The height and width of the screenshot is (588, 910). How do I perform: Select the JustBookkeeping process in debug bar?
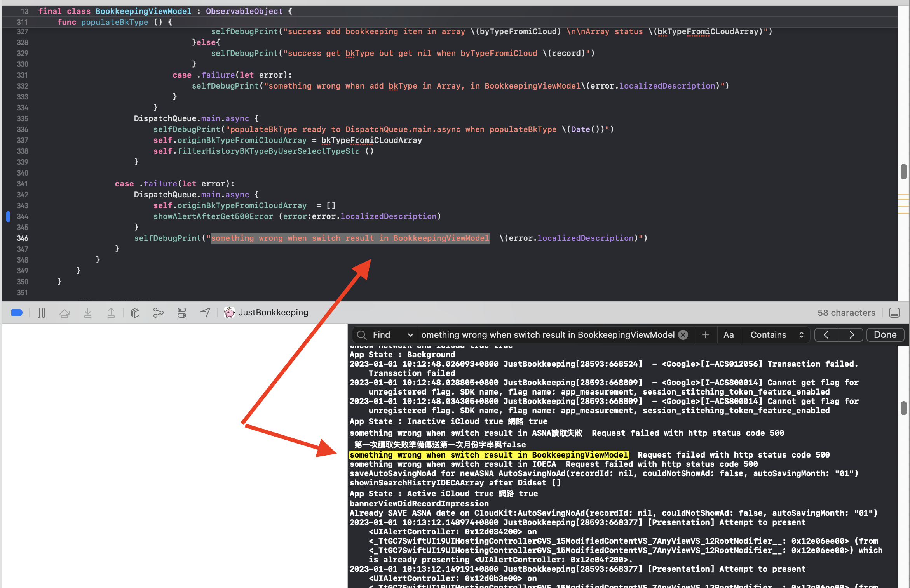[x=267, y=313]
